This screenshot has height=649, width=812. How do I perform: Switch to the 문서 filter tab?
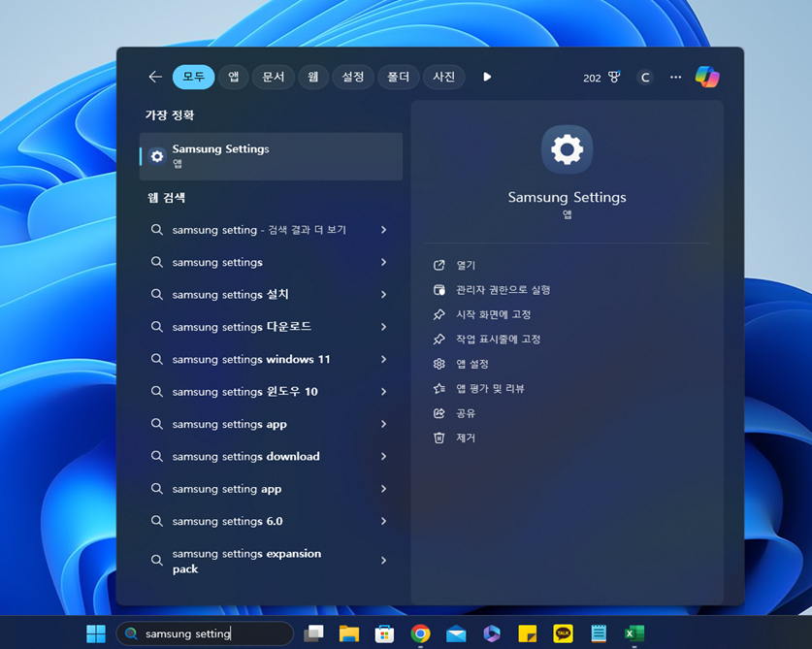click(x=274, y=78)
